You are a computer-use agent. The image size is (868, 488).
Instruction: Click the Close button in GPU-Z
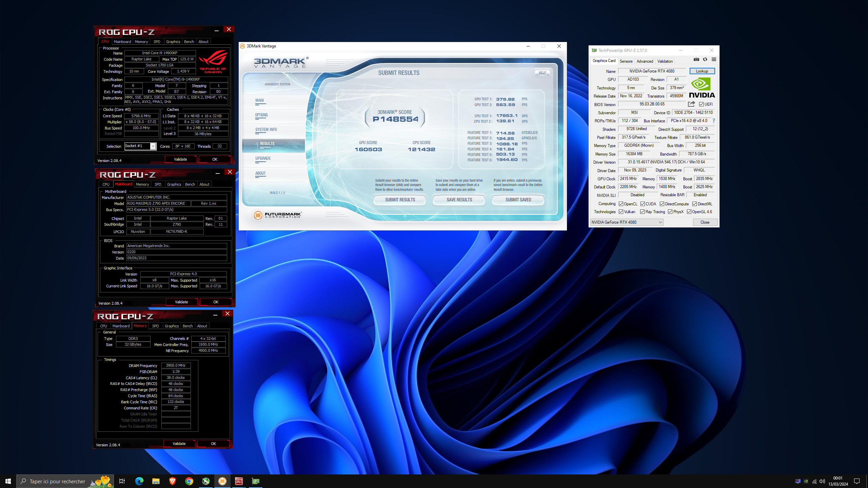tap(705, 222)
